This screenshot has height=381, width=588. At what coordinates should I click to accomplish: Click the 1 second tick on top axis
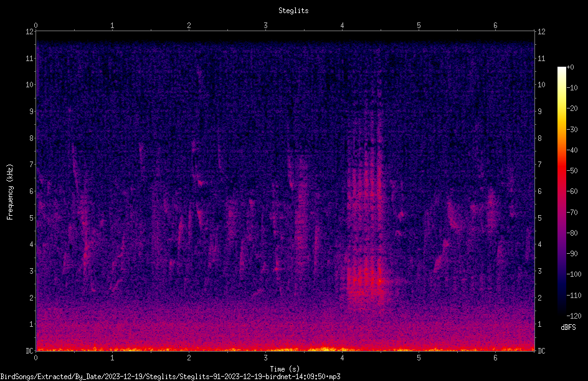112,26
